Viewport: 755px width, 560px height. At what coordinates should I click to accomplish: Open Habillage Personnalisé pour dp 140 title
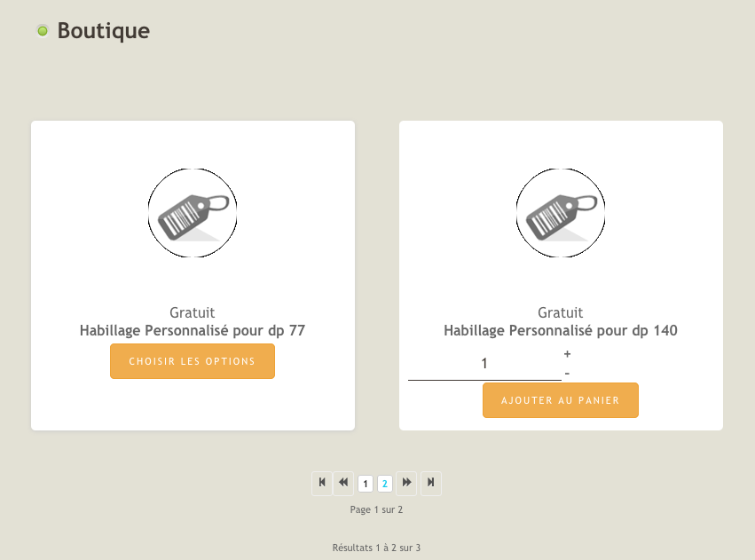point(561,331)
